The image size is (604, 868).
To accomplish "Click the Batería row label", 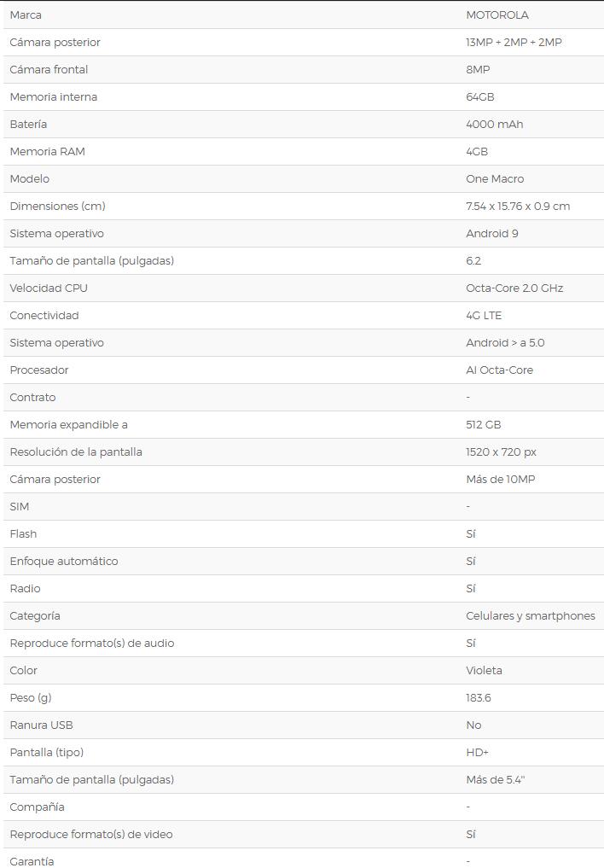I will [x=28, y=124].
